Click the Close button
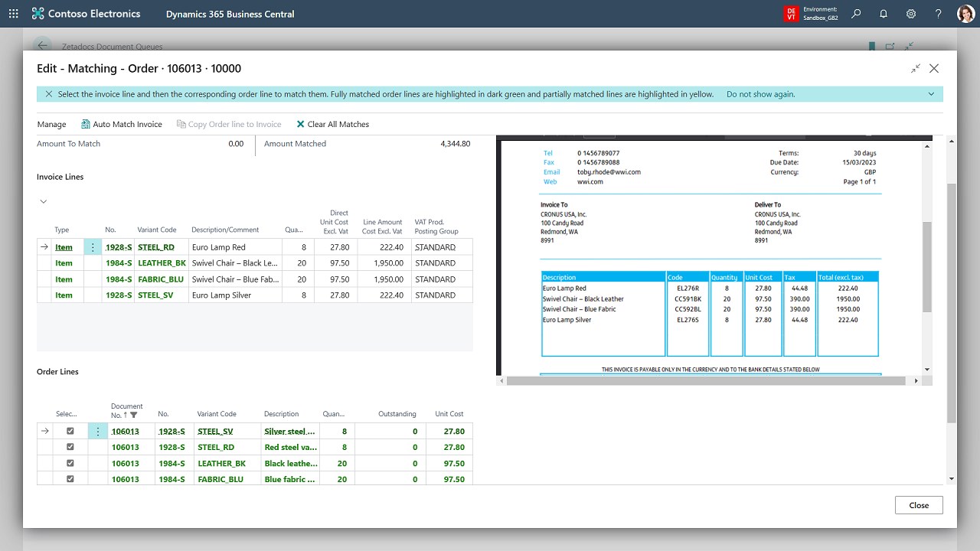 pyautogui.click(x=919, y=505)
